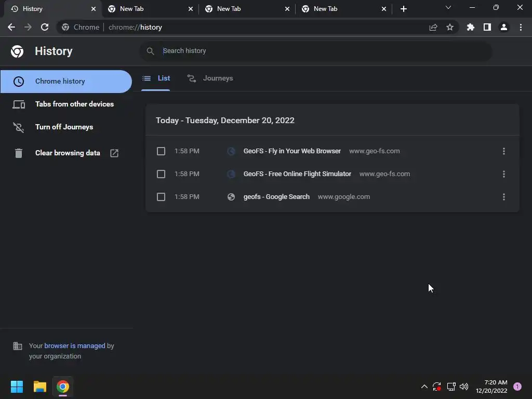Image resolution: width=532 pixels, height=399 pixels.
Task: Click the www.google.com domain text
Action: (344, 197)
